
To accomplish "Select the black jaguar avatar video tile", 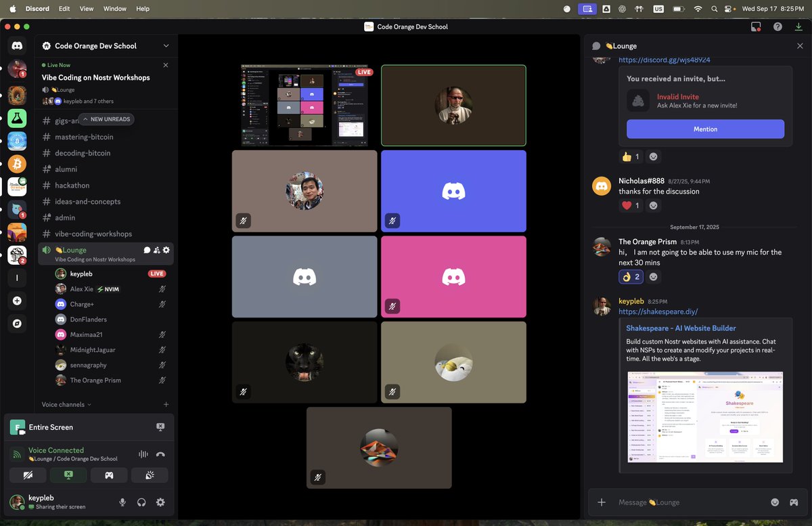I will 304,362.
